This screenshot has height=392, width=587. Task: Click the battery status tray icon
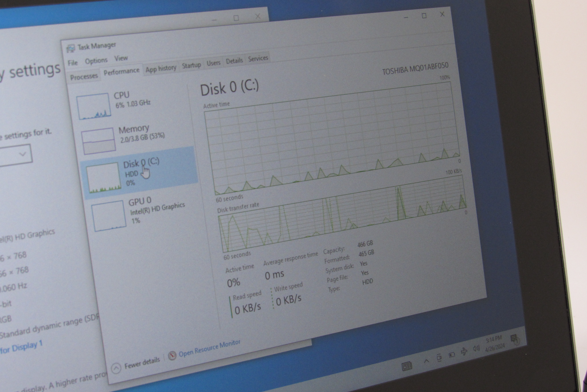tap(452, 355)
